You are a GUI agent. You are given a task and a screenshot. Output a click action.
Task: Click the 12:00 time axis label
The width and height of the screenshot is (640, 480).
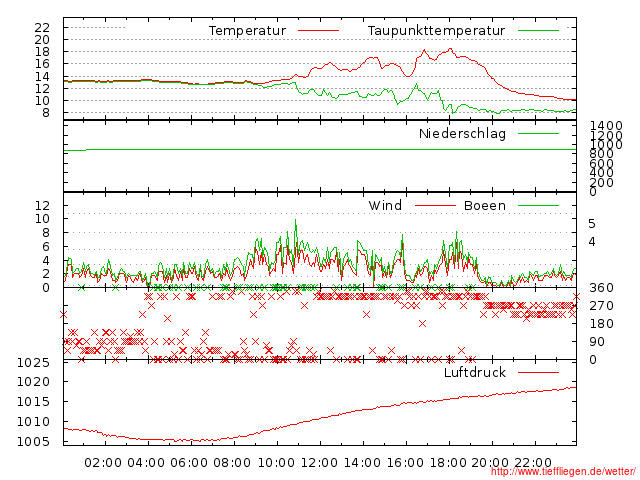click(x=319, y=463)
